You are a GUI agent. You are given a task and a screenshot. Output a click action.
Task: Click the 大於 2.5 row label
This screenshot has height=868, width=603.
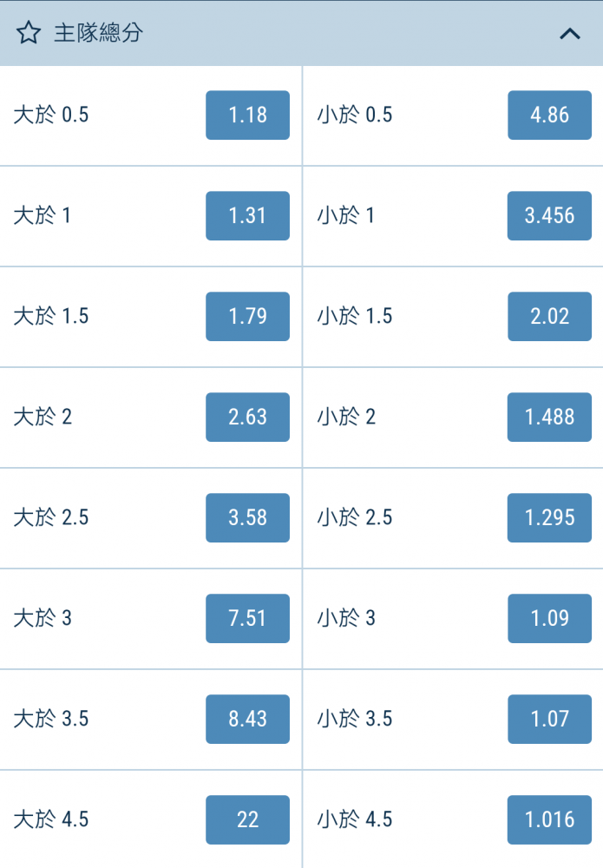(51, 517)
